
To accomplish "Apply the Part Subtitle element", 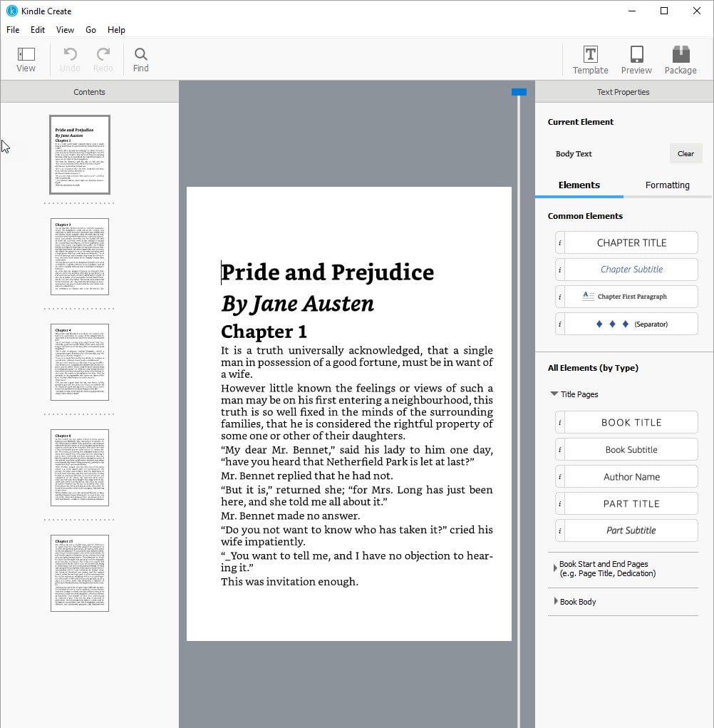I will (x=631, y=530).
